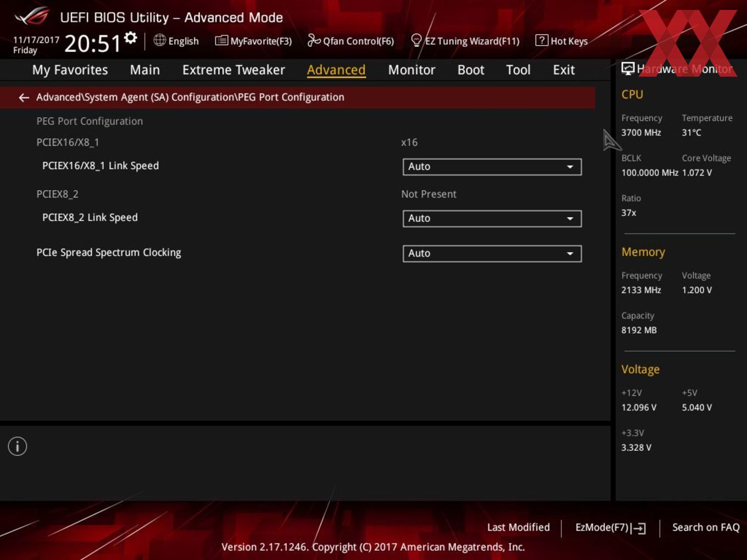Switch to the Exit tab
This screenshot has width=747, height=560.
[x=564, y=70]
